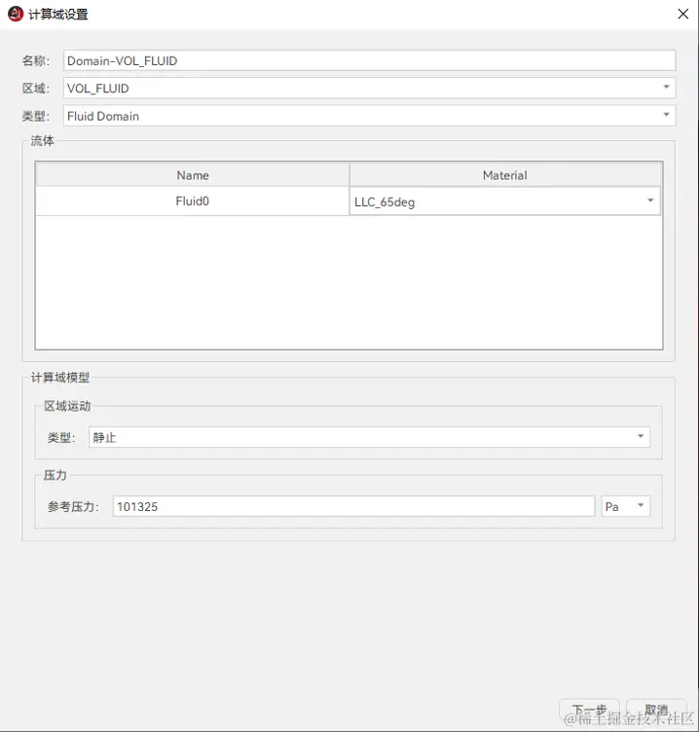This screenshot has width=700, height=732.
Task: Edit the 参考压力 value 101325
Action: point(353,506)
